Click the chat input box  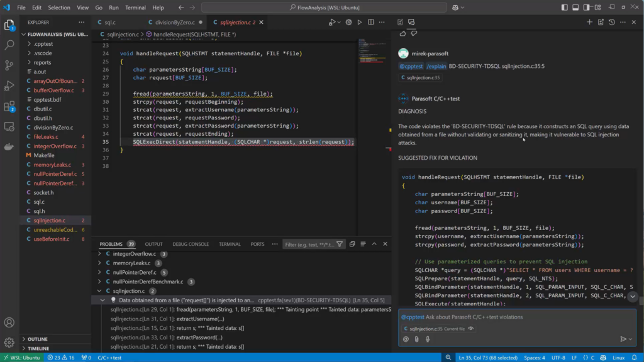(517, 317)
